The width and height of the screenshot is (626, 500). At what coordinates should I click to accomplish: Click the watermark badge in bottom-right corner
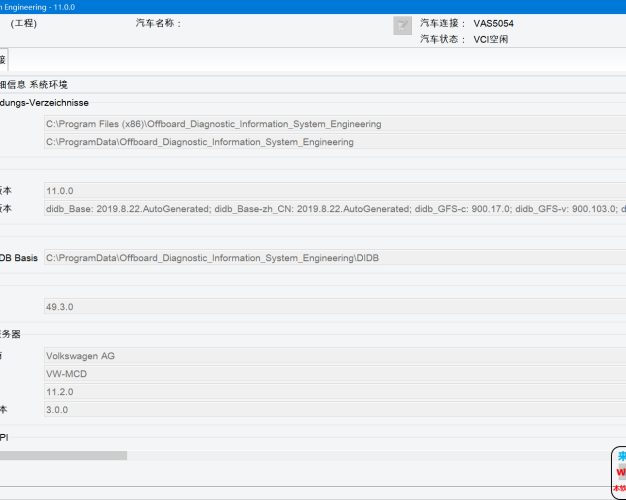[618, 472]
